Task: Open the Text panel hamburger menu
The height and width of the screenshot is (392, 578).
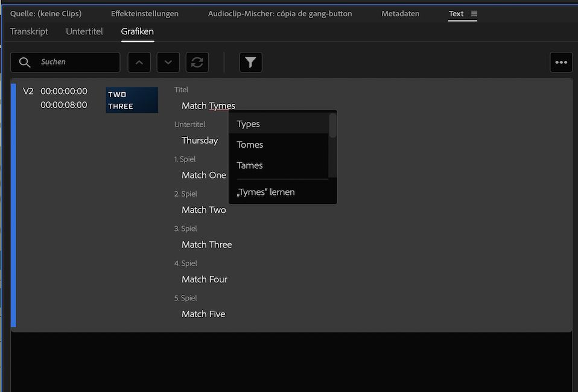Action: (x=474, y=14)
